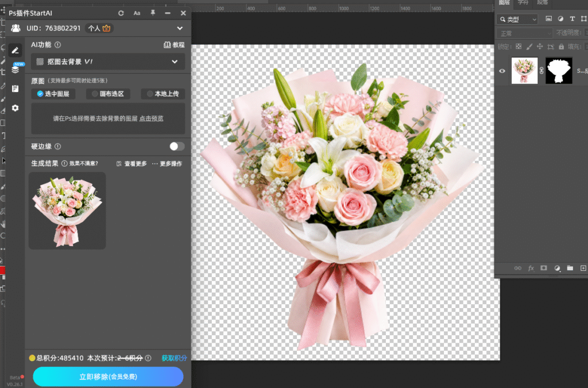
Task: Hide the bouquet layer eye icon
Action: (x=502, y=71)
